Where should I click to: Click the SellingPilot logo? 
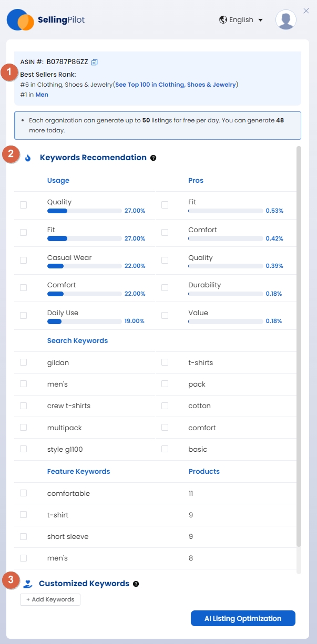(46, 20)
